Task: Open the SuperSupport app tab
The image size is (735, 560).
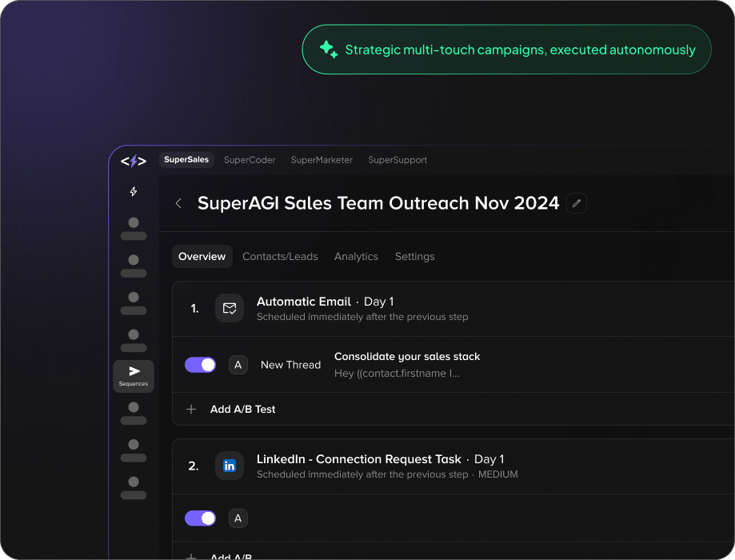Action: [397, 160]
